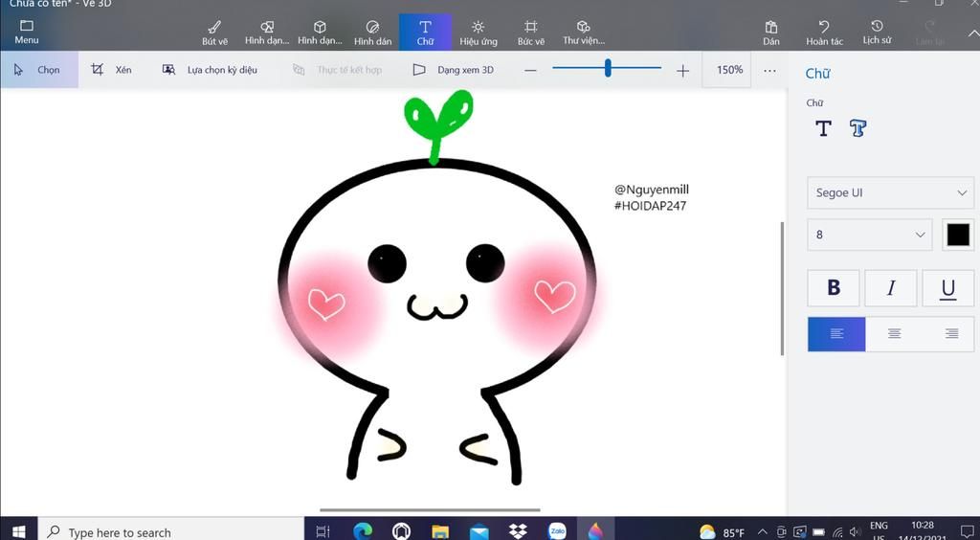Click the 150% zoom value box
Screen dimensions: 980x540
tap(728, 69)
